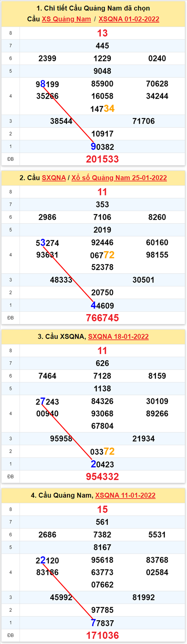Click the number '98155'
The height and width of the screenshot is (644, 187).
[x=157, y=255]
